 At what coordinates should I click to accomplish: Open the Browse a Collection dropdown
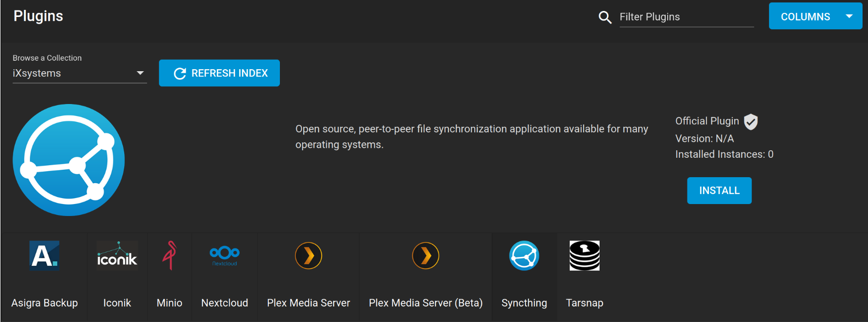click(80, 73)
